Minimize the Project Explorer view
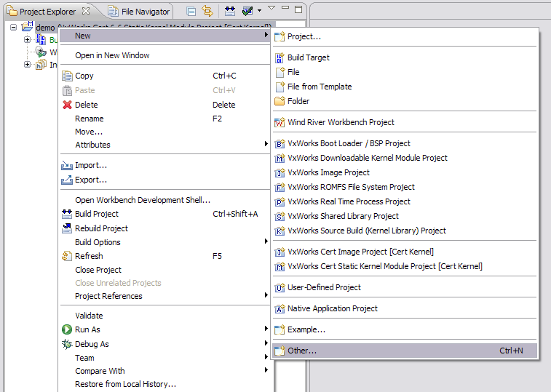This screenshot has height=392, width=551. pos(285,8)
